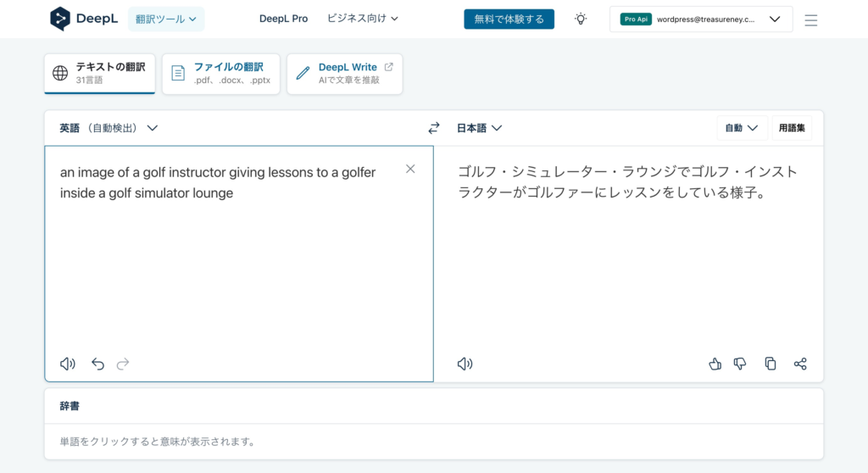This screenshot has height=473, width=868.
Task: Undo the last source text edit
Action: click(x=98, y=364)
